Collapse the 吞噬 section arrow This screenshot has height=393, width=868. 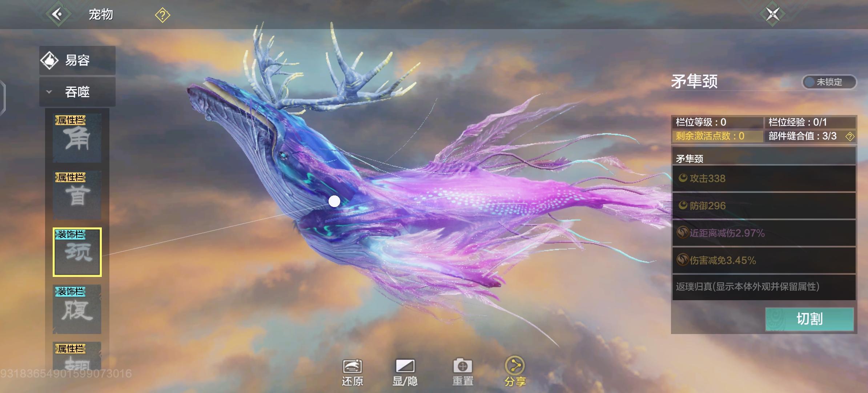[x=49, y=92]
